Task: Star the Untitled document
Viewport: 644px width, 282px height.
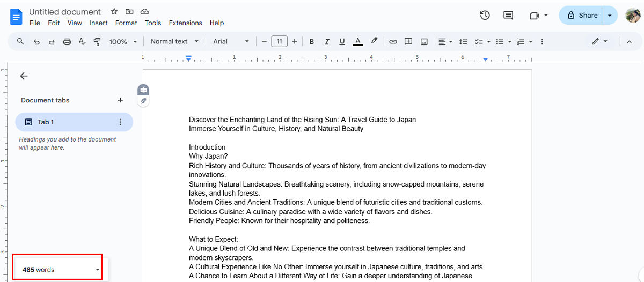Action: pyautogui.click(x=114, y=11)
